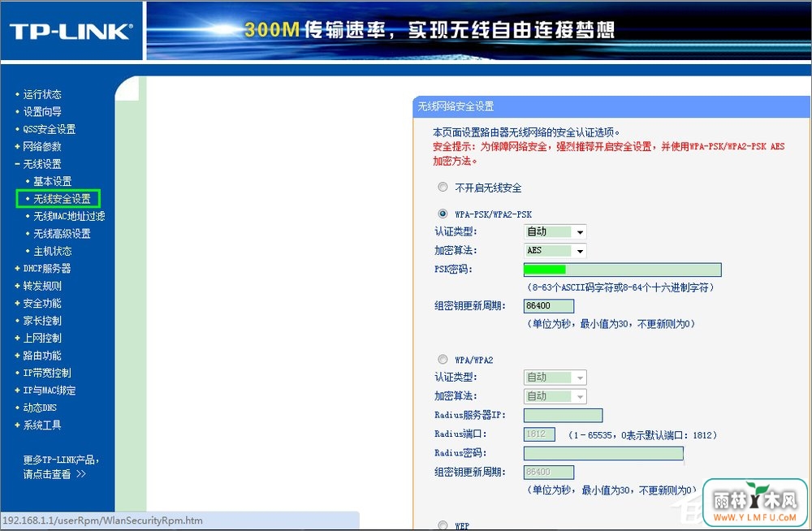Select the 不开启无线安全 radio button
Viewport: 812px width, 531px height.
[x=443, y=187]
